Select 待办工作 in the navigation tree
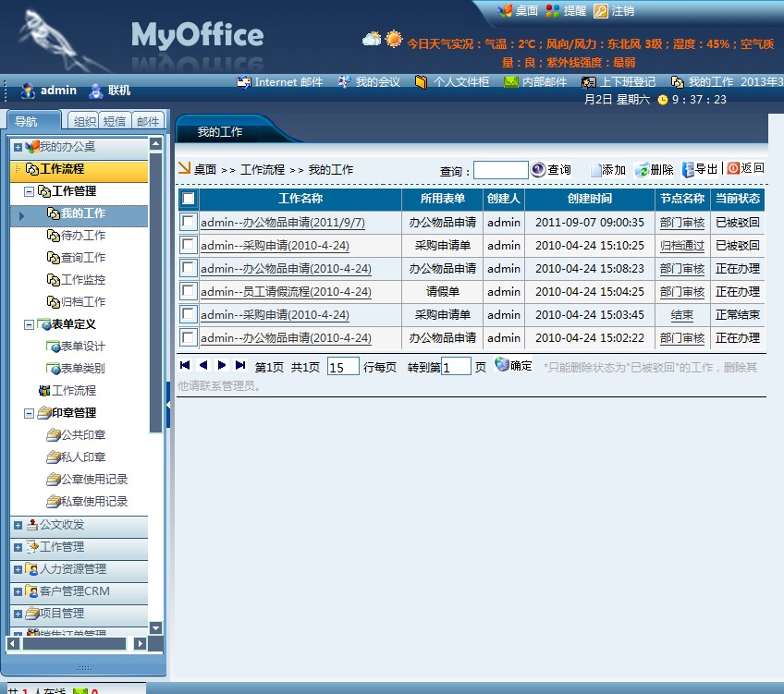 click(82, 236)
